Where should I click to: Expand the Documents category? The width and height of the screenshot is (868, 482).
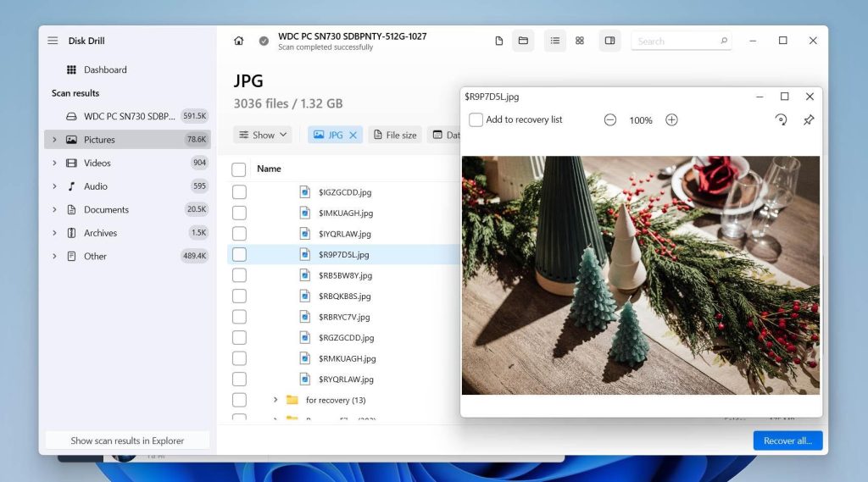pos(54,210)
